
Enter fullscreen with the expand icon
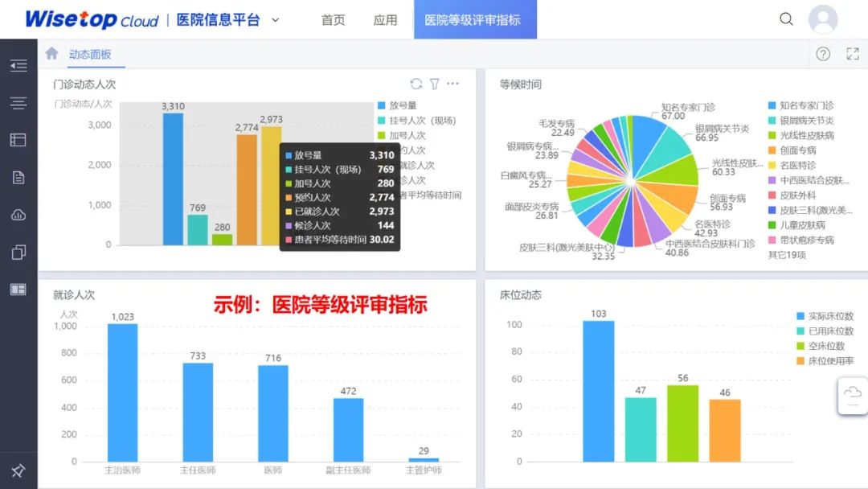[x=853, y=54]
